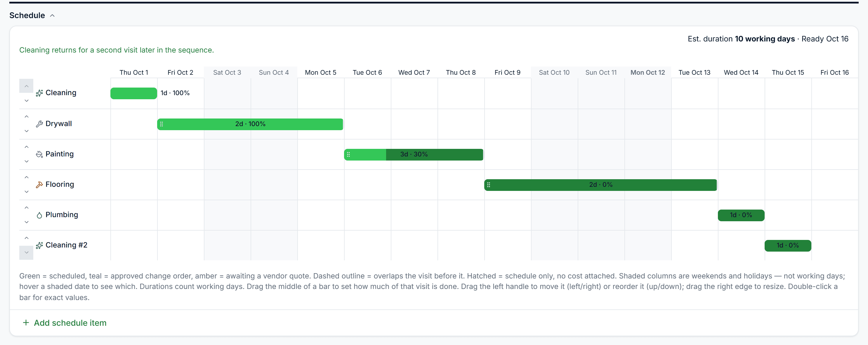Screen dimensions: 868x345
Task: Click the Wed Oct 14 column header
Action: click(x=741, y=72)
